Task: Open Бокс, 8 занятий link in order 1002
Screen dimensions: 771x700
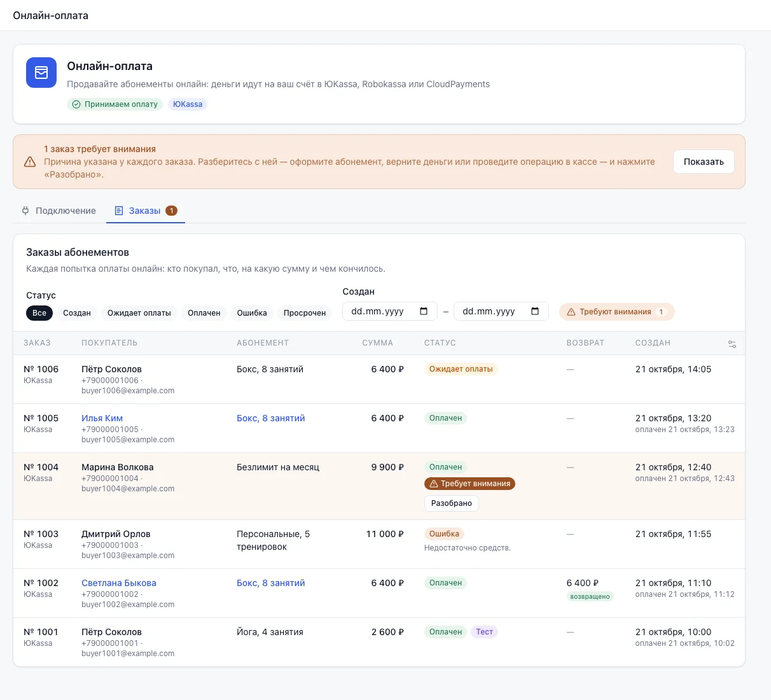Action: tap(271, 583)
